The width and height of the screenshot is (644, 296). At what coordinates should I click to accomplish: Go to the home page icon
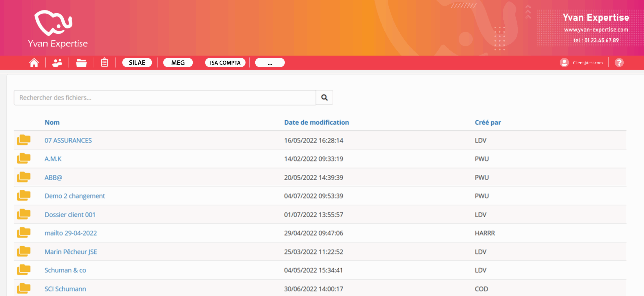[34, 63]
